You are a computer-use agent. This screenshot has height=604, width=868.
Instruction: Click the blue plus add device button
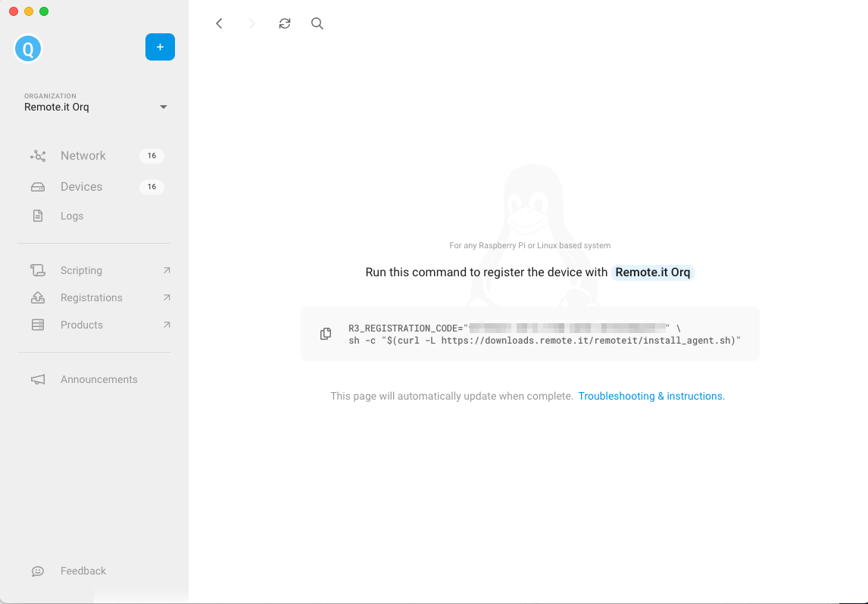click(160, 47)
